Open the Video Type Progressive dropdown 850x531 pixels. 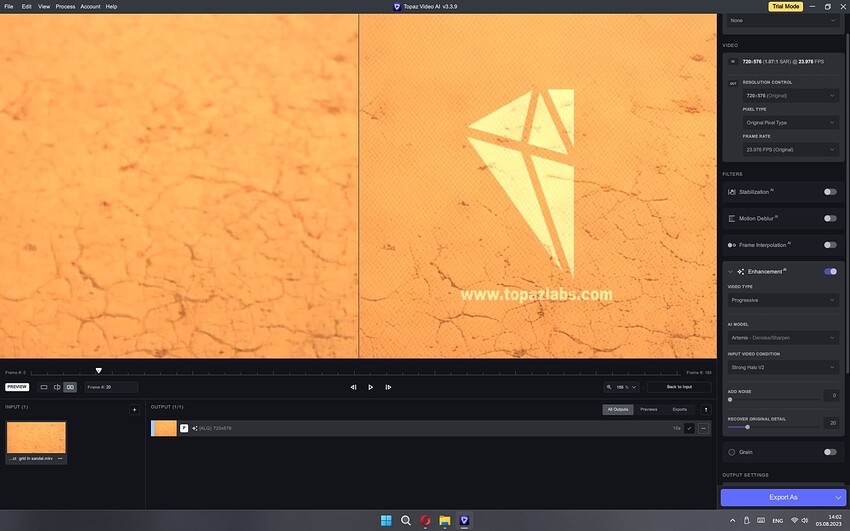[783, 300]
